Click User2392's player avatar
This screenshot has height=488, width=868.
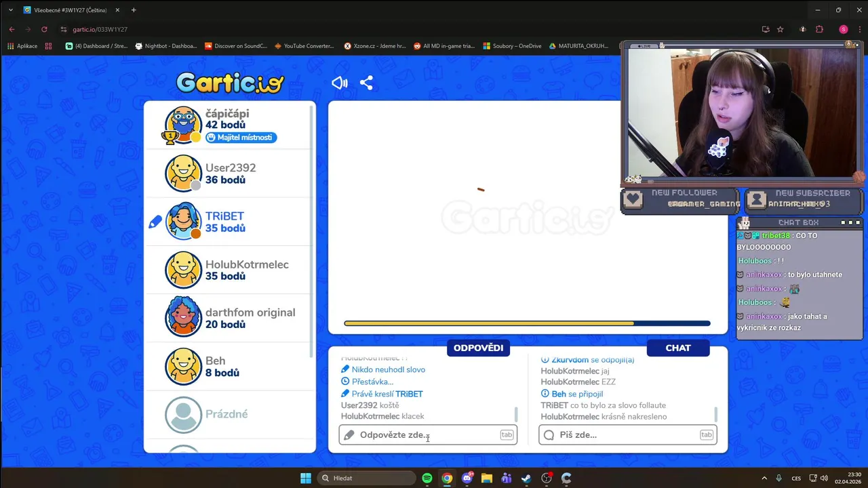[x=183, y=174]
